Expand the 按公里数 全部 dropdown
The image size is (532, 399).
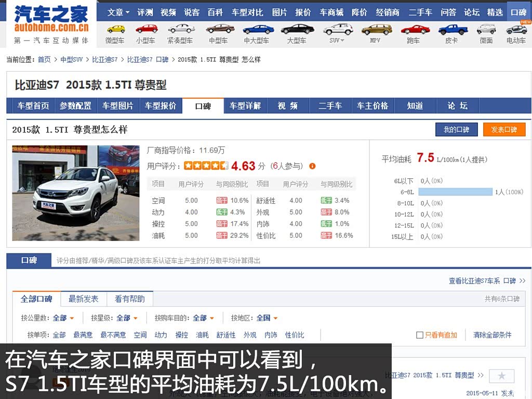[x=63, y=318]
